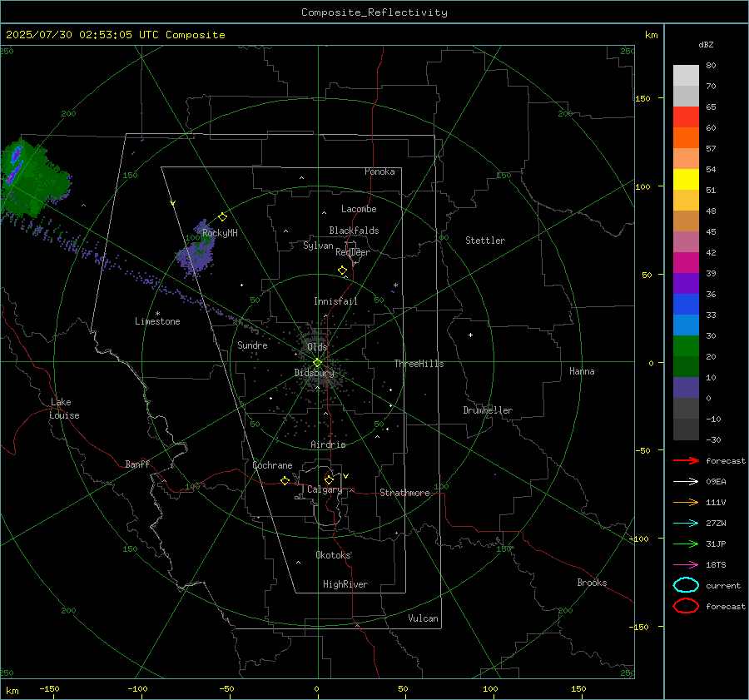Click the Cochrane city label
This screenshot has height=700, width=749.
(x=272, y=465)
